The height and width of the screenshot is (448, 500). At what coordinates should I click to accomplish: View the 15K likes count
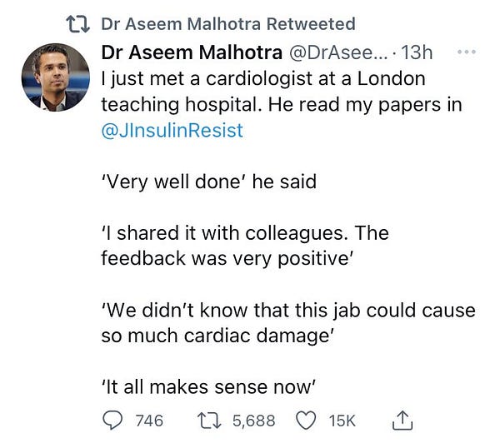tap(342, 421)
